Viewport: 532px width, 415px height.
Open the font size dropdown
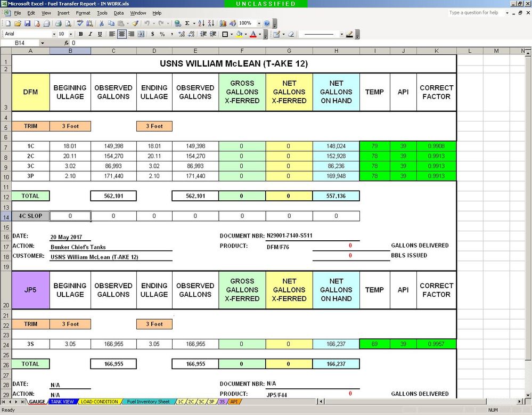click(x=71, y=34)
